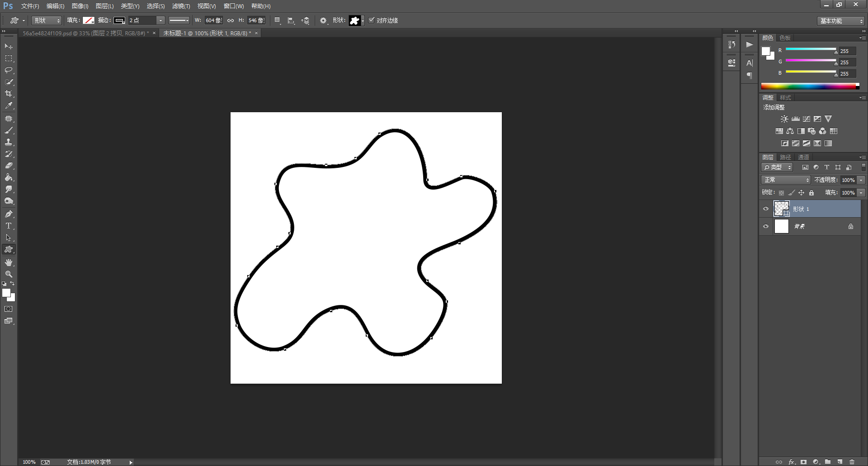This screenshot has width=868, height=466.
Task: Select the Clone Stamp tool
Action: 9,142
